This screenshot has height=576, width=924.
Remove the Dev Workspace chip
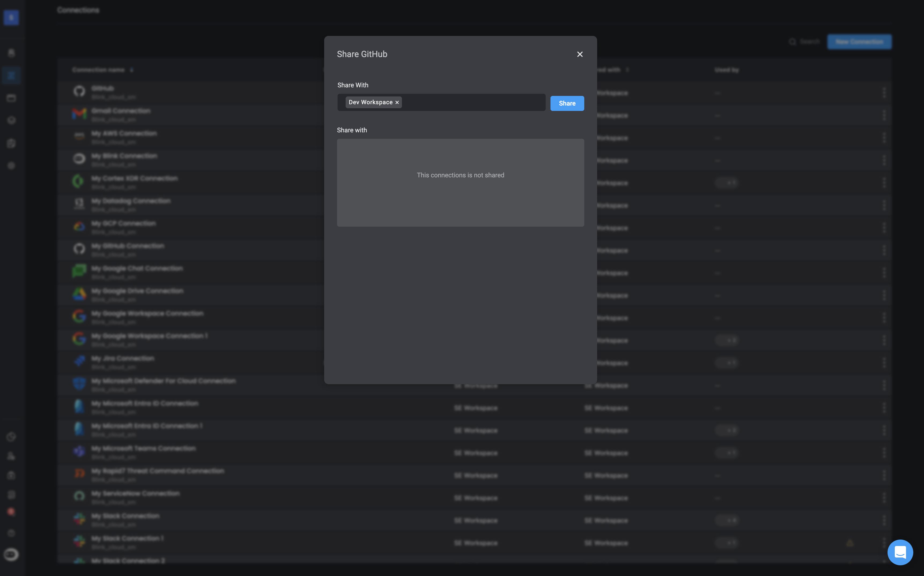[397, 103]
